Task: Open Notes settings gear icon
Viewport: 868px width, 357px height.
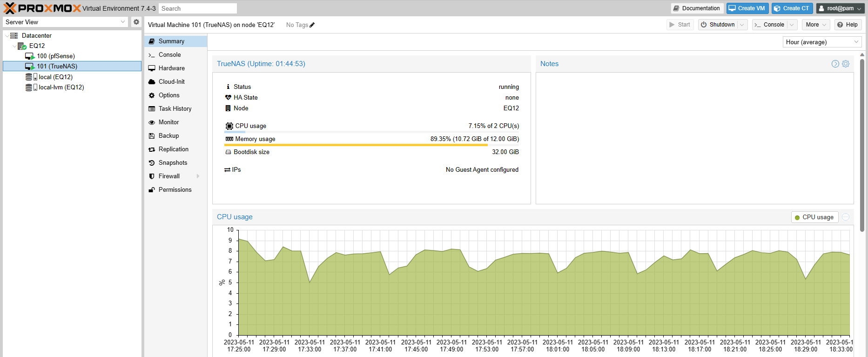Action: tap(846, 64)
